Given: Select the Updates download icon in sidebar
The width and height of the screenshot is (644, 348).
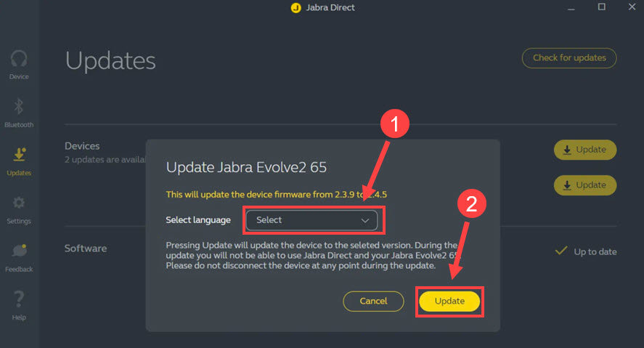Looking at the screenshot, I should (x=19, y=155).
